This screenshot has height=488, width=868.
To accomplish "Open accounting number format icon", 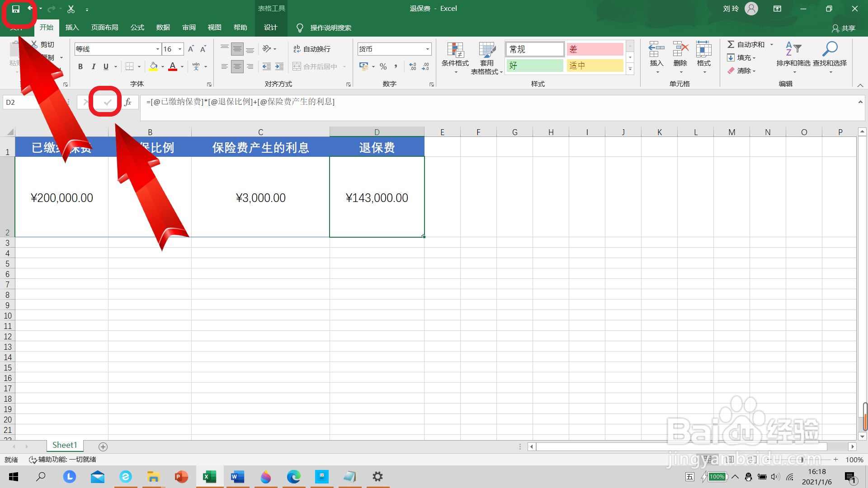I will [364, 66].
